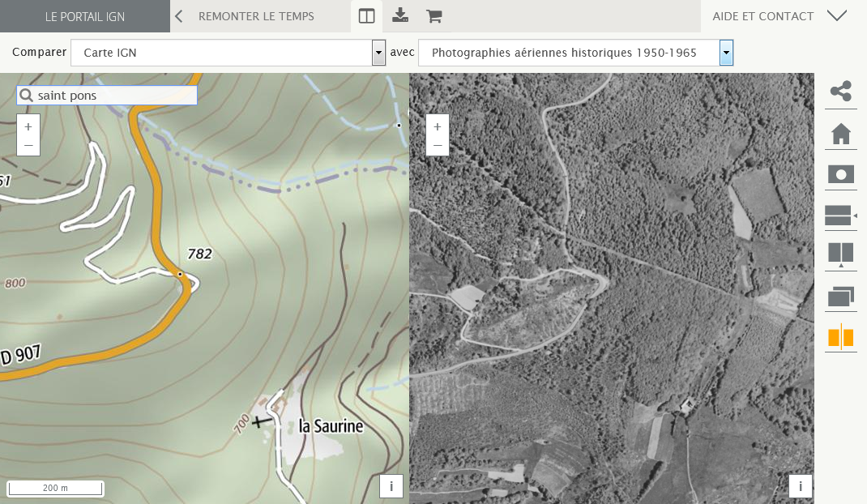Open the 'Carte IGN' layer dropdown
Image resolution: width=867 pixels, height=504 pixels.
[378, 53]
